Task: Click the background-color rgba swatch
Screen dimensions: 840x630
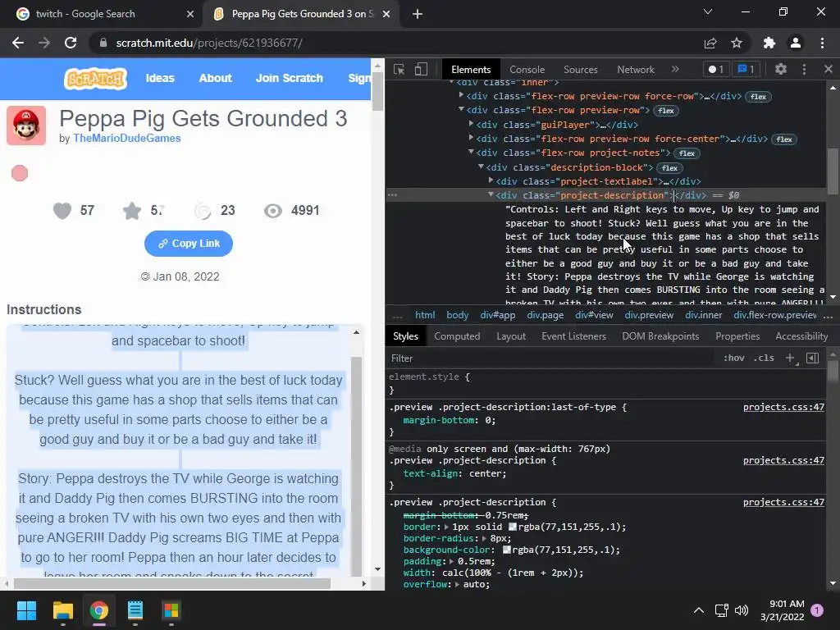Action: point(507,550)
